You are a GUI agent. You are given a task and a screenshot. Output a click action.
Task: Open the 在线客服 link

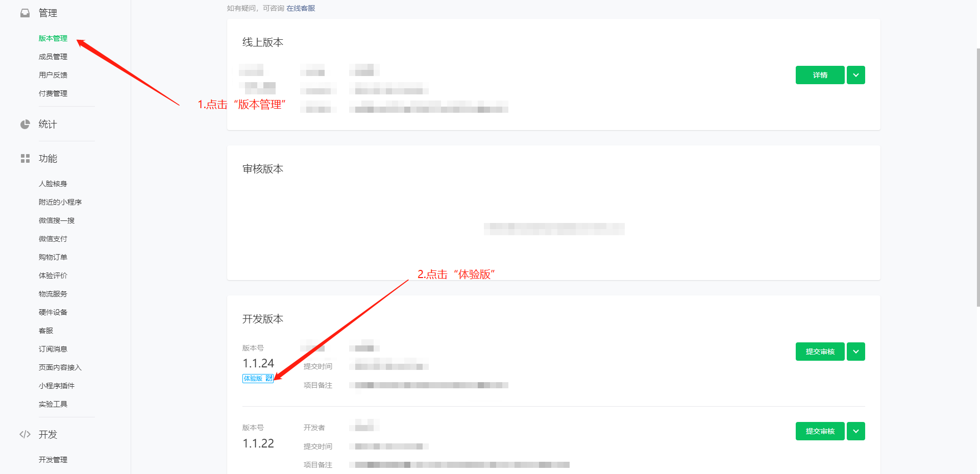click(301, 8)
